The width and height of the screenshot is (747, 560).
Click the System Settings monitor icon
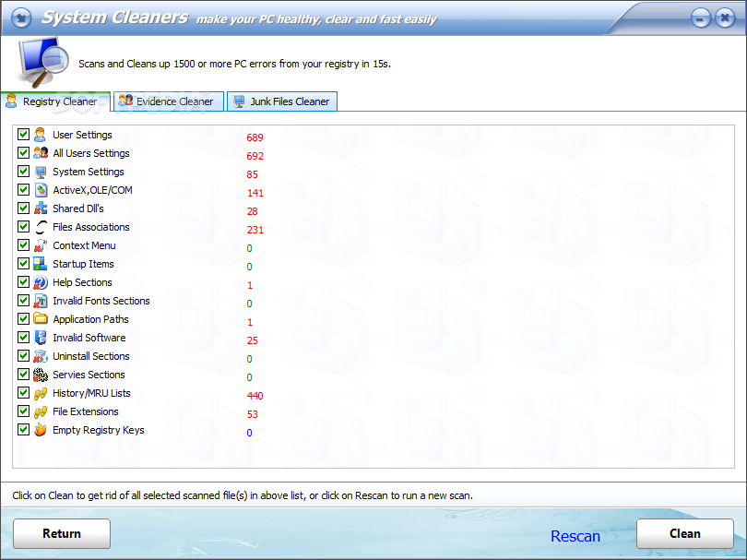click(x=41, y=172)
